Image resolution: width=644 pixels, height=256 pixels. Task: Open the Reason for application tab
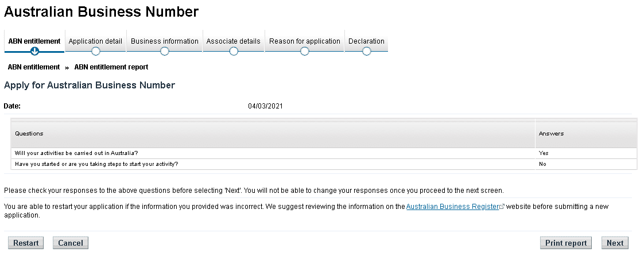[x=305, y=41]
